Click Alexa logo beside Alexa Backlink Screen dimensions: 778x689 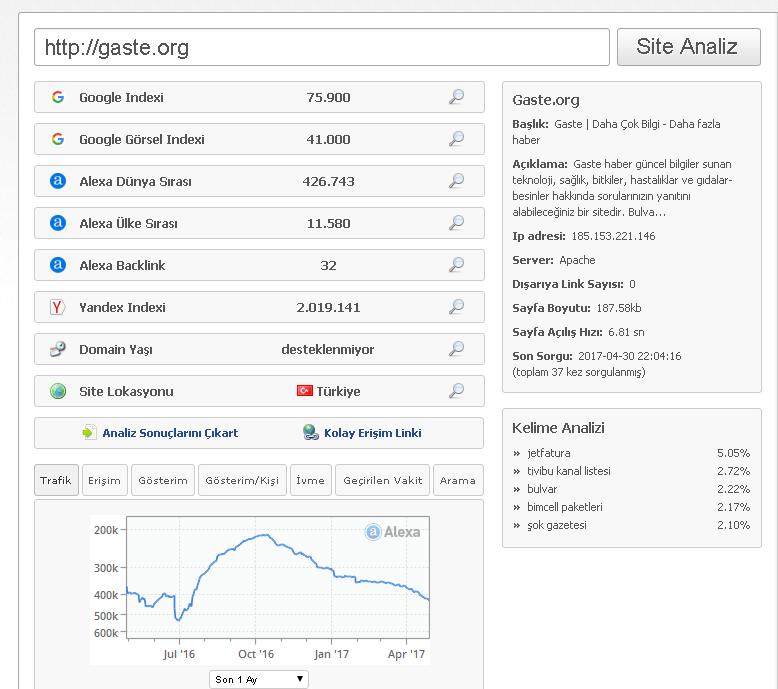pyautogui.click(x=58, y=265)
